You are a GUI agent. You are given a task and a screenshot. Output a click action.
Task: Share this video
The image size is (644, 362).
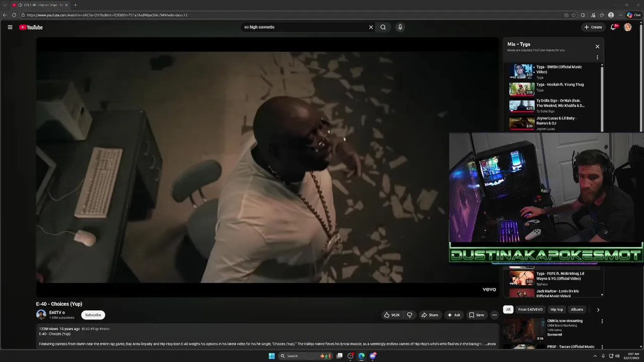[x=430, y=315]
